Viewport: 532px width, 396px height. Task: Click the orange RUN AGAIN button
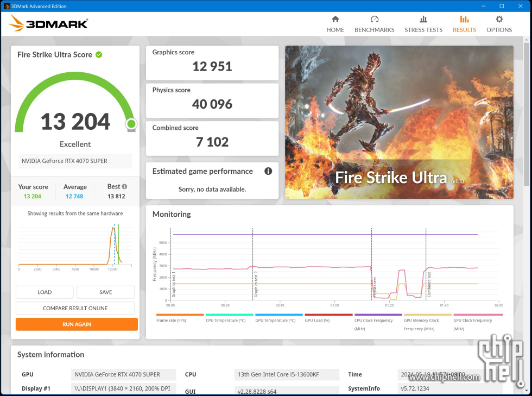[77, 324]
